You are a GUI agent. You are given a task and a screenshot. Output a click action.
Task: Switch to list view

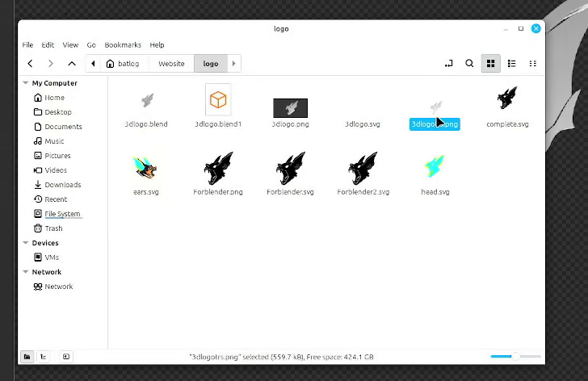coord(511,64)
